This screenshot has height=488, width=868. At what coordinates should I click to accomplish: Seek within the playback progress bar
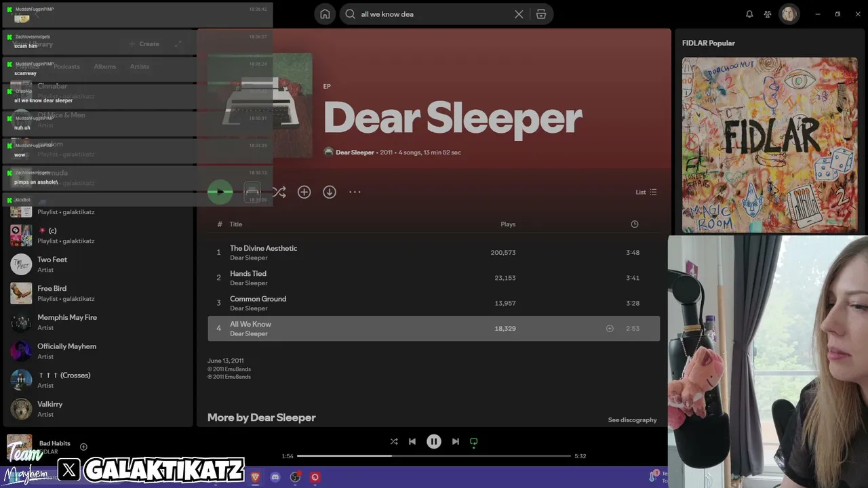[434, 456]
